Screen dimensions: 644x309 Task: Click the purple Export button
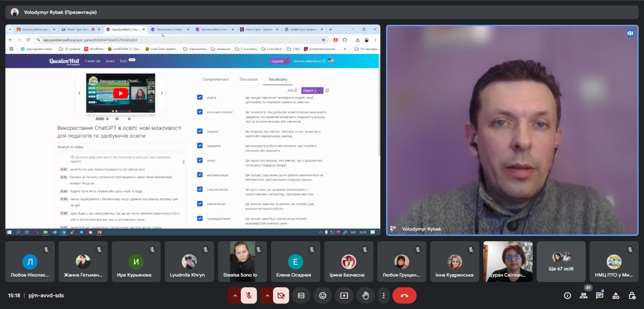[x=312, y=90]
